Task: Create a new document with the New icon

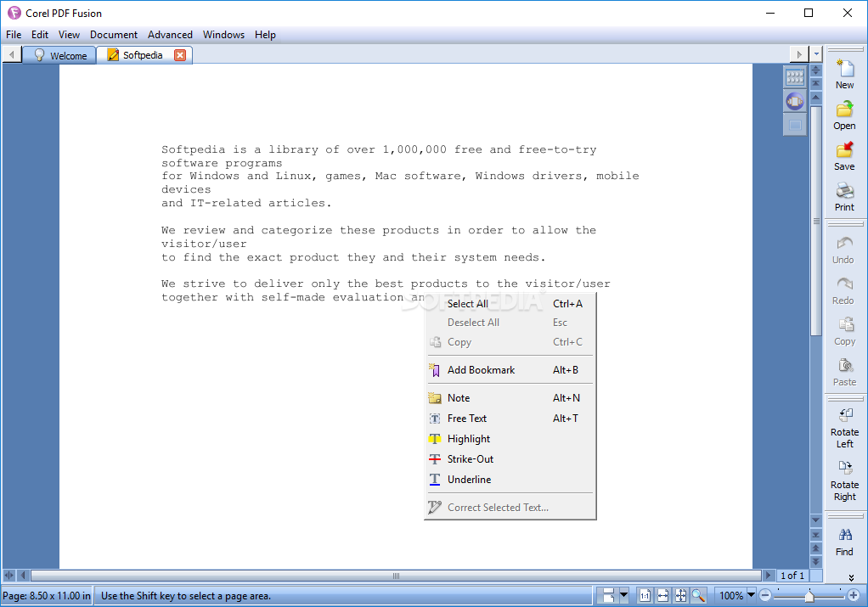Action: tap(845, 69)
